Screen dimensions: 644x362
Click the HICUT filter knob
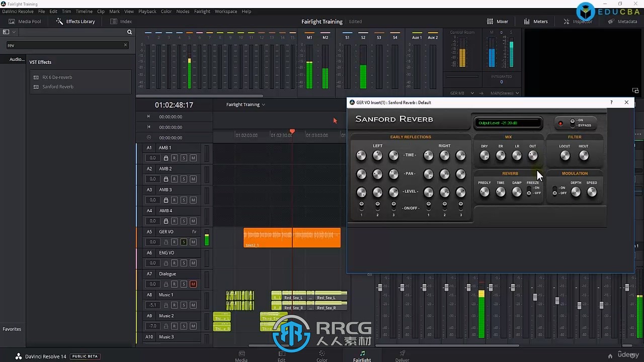pos(584,156)
